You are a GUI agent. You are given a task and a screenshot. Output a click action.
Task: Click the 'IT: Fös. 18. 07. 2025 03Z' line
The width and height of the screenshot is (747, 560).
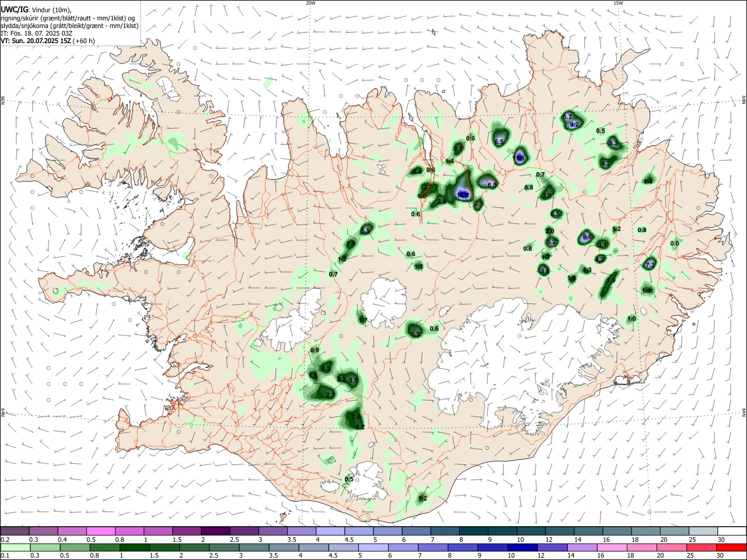pyautogui.click(x=36, y=33)
